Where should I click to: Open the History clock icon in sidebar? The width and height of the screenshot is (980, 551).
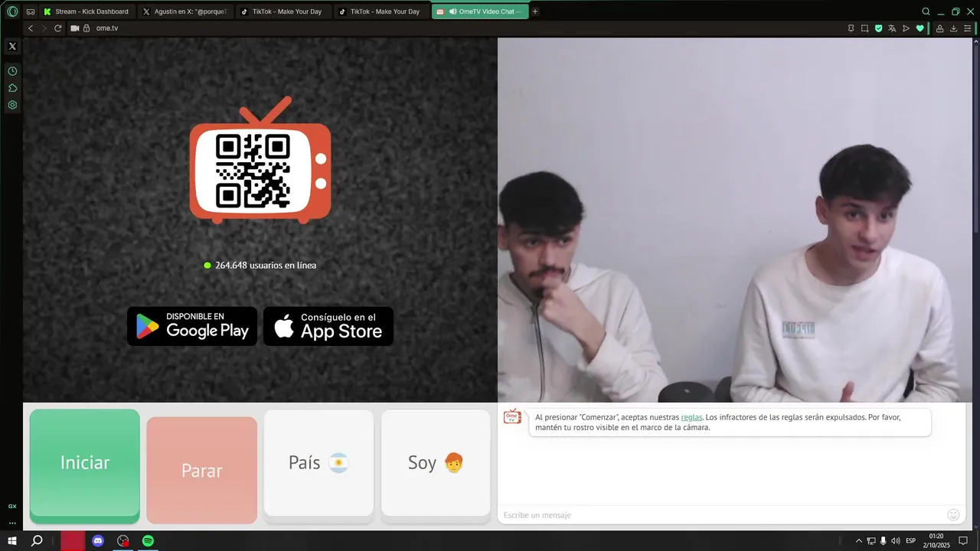[12, 71]
